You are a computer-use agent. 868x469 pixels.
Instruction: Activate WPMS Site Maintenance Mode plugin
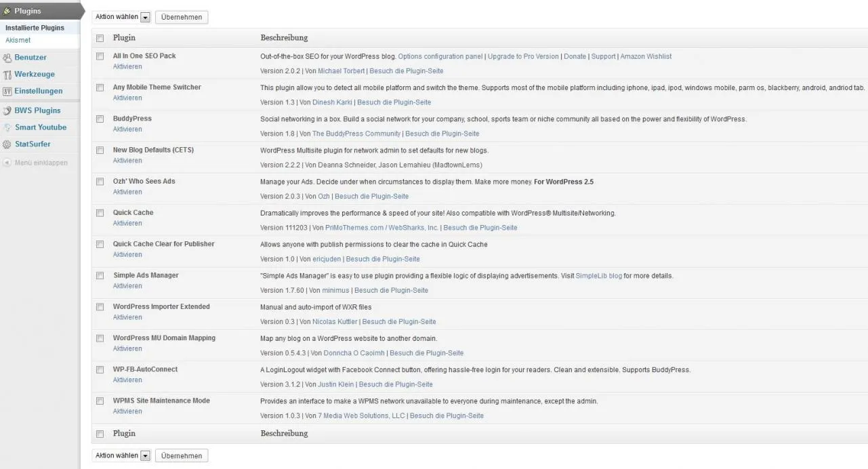pyautogui.click(x=127, y=411)
